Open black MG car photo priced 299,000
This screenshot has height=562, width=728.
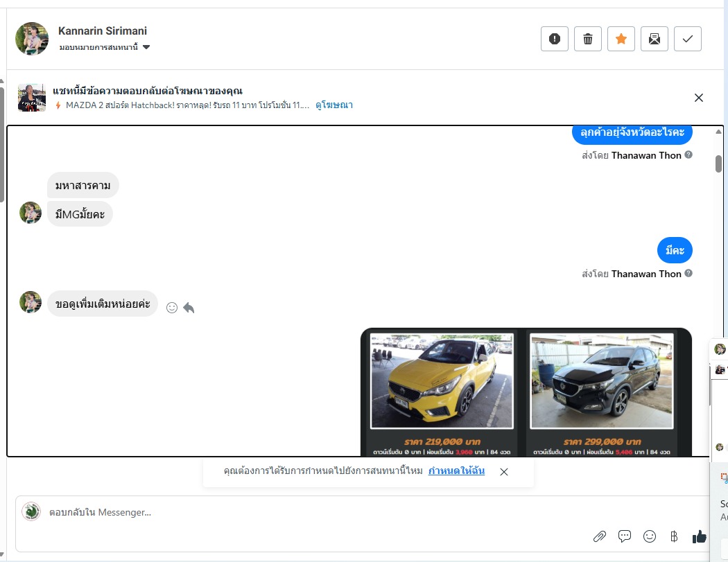pyautogui.click(x=602, y=380)
